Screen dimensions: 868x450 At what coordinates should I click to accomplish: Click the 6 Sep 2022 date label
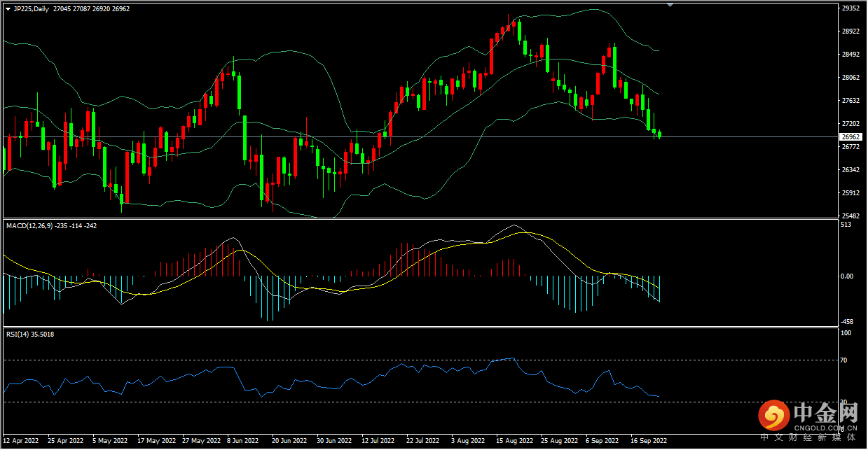602,441
